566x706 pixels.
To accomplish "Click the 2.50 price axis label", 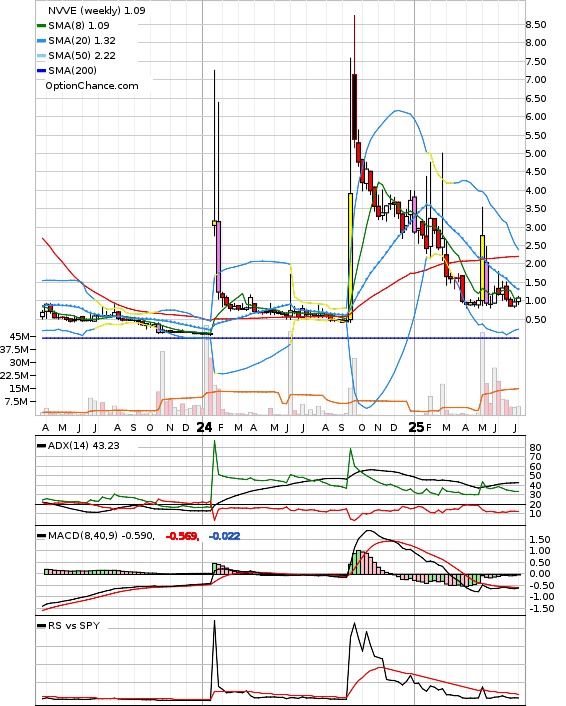I will 536,245.
